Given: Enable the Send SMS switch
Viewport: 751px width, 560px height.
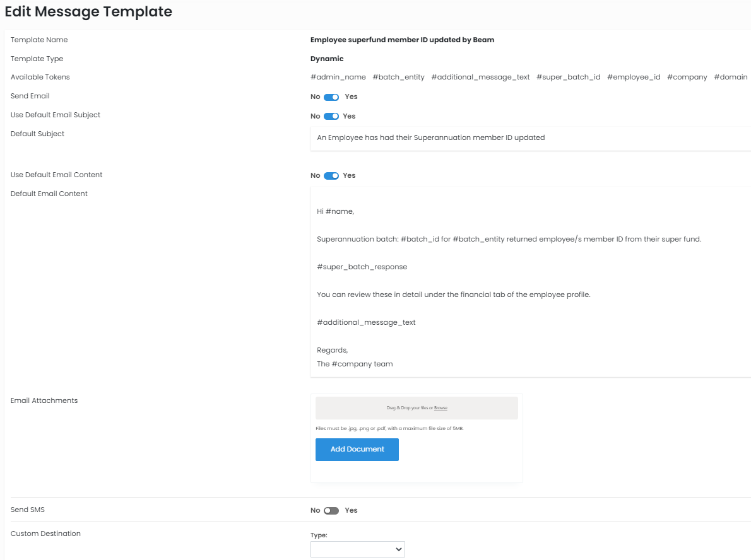Looking at the screenshot, I should click(331, 511).
